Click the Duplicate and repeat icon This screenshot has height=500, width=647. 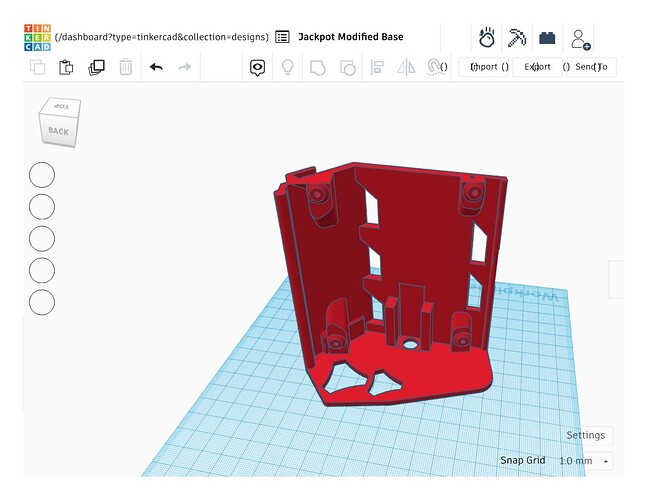(x=96, y=67)
